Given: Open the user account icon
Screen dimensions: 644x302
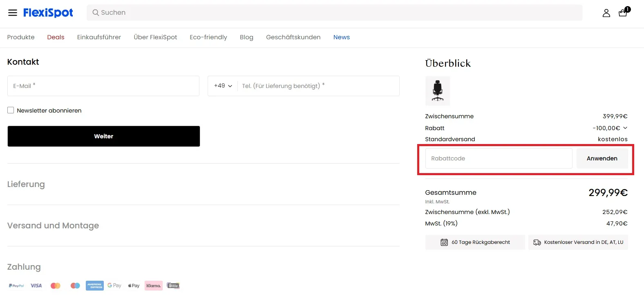Looking at the screenshot, I should click(x=606, y=13).
